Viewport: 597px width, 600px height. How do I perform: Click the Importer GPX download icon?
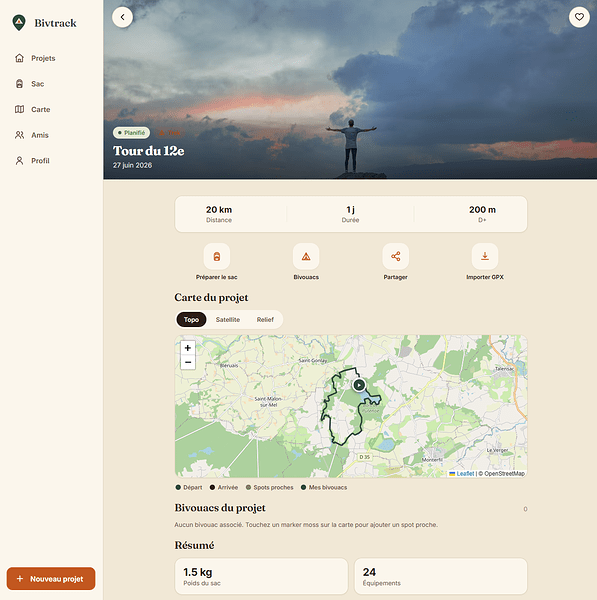485,256
